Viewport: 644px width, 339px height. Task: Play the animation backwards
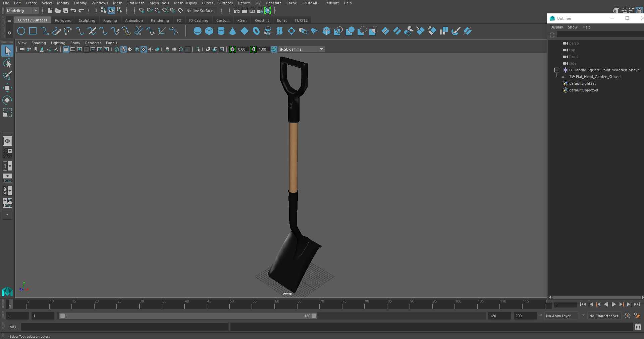[x=606, y=304]
